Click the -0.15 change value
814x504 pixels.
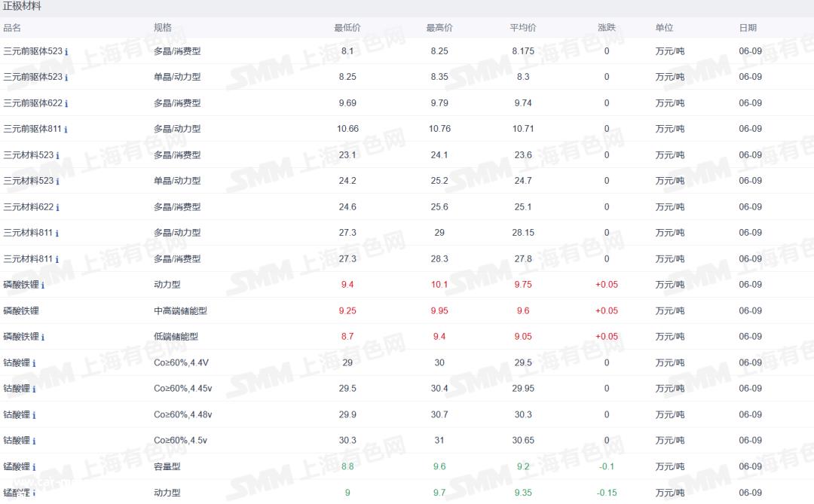(606, 492)
